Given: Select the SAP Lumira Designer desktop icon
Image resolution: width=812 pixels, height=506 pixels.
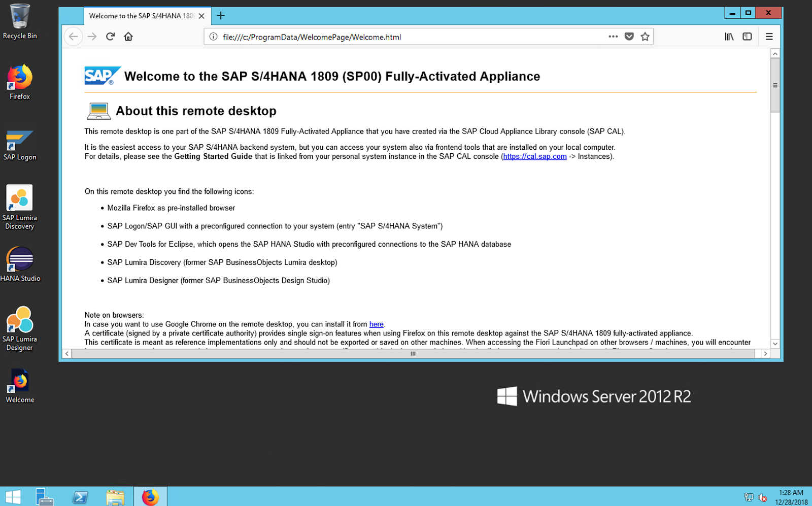Looking at the screenshot, I should coord(20,329).
